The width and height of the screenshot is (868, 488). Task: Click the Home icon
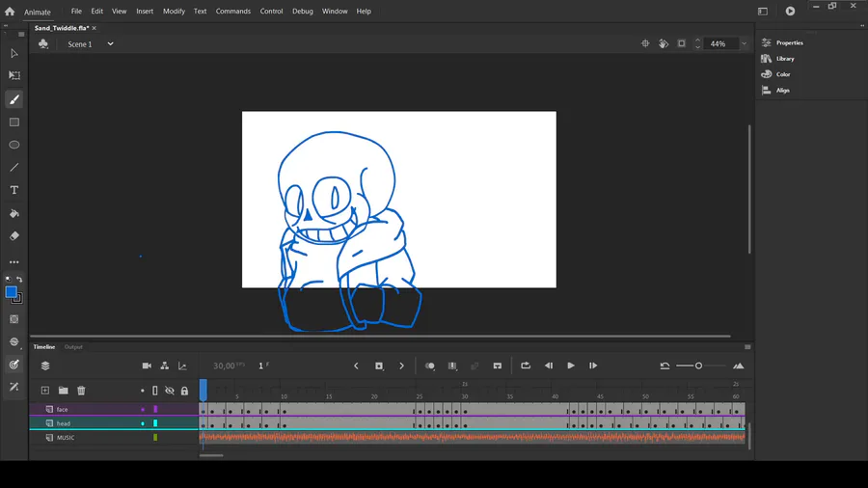(x=10, y=11)
